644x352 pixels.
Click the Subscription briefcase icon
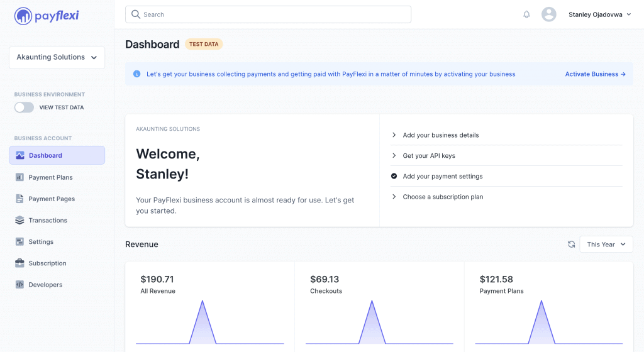pos(19,263)
